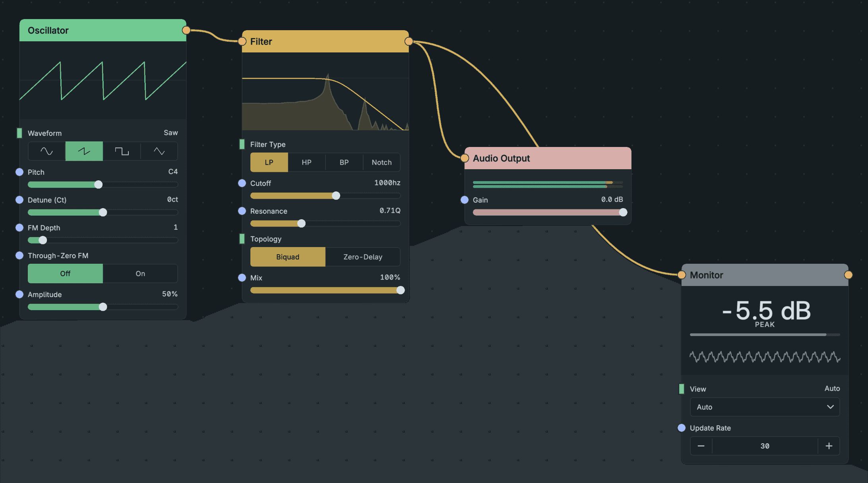This screenshot has height=483, width=868.
Task: Click the Audio Output input port
Action: click(x=465, y=158)
